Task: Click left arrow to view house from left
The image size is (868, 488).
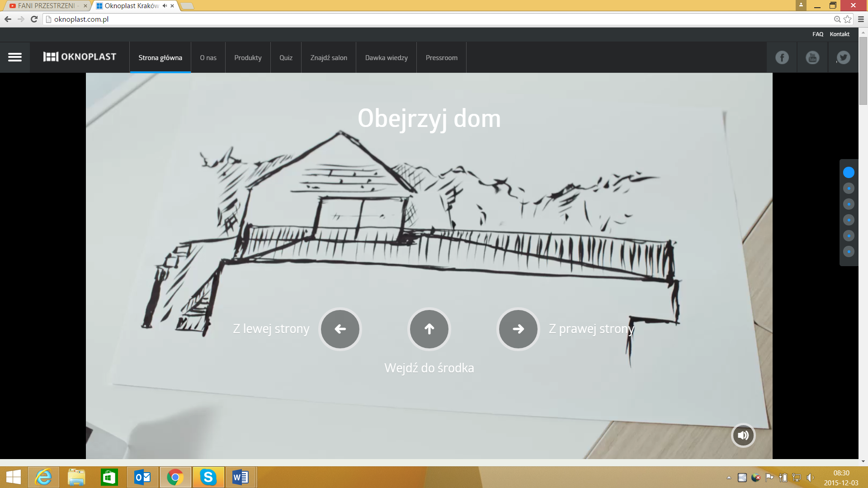Action: pyautogui.click(x=340, y=329)
